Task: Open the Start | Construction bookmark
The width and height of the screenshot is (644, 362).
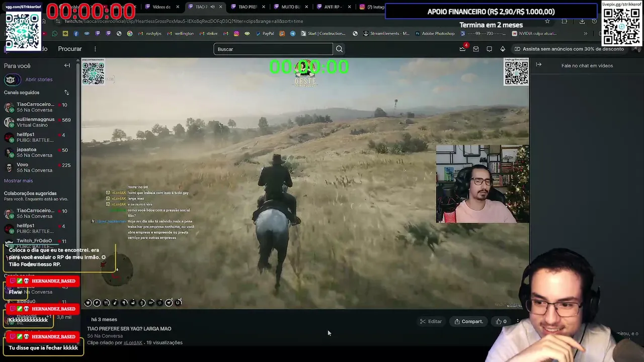Action: (324, 34)
